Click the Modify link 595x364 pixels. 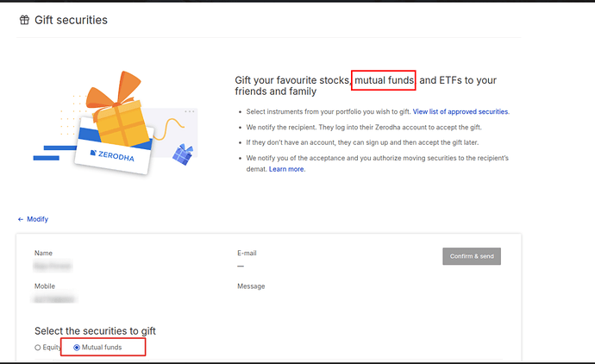38,219
